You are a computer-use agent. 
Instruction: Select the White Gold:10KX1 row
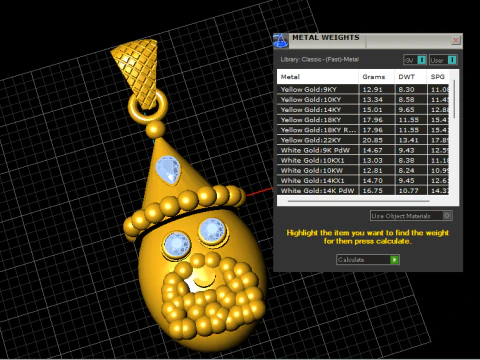click(363, 160)
